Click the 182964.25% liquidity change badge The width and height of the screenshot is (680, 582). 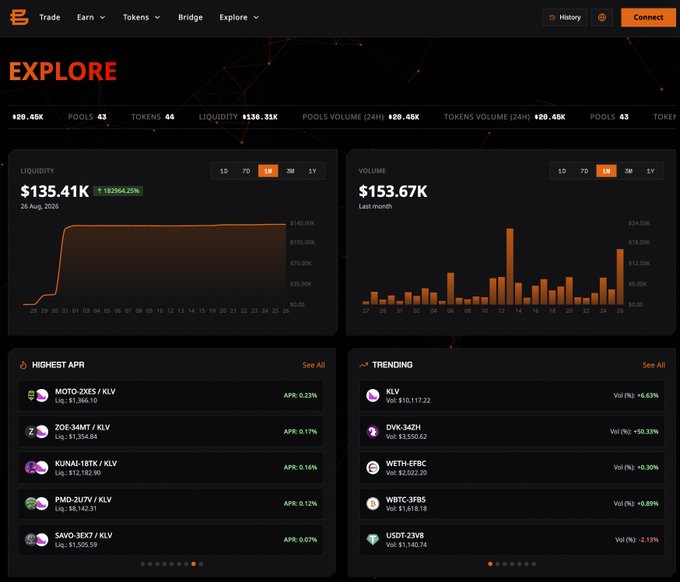(118, 191)
